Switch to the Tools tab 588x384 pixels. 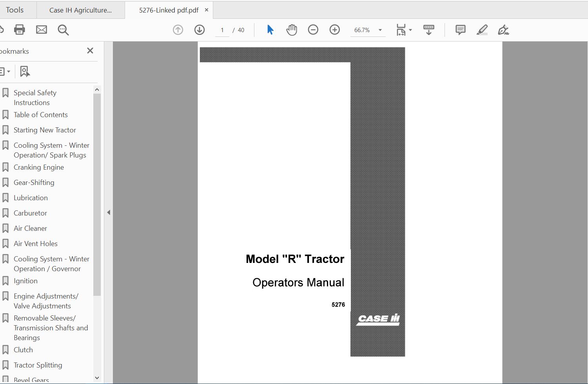(15, 10)
